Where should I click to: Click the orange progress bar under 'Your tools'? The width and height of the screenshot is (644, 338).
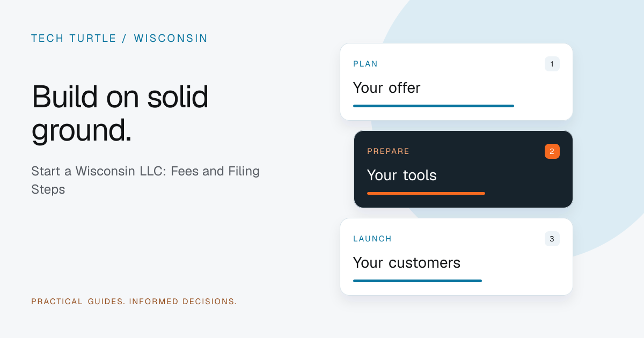(x=426, y=193)
